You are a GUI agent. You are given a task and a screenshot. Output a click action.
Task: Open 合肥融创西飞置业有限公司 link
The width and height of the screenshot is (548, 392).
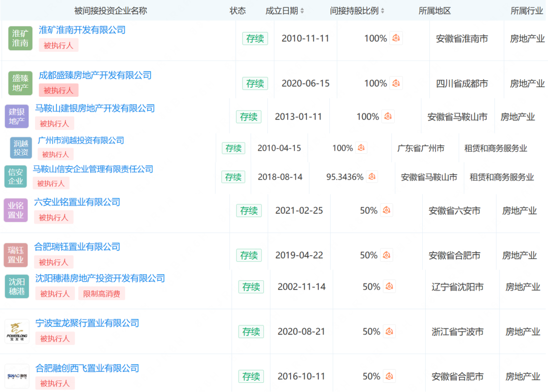point(87,368)
